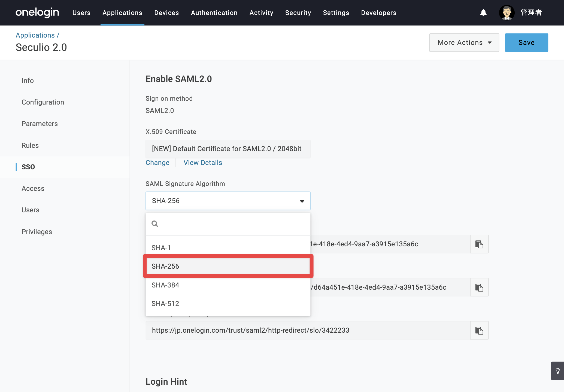Open the Users top menu

pyautogui.click(x=81, y=13)
